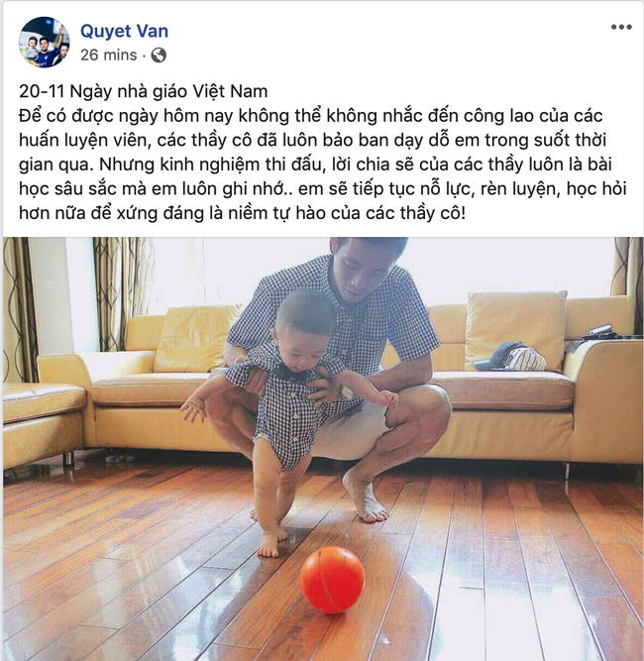Viewport: 644px width, 661px height.
Task: Open the post via 26 mins timestamp
Action: coord(108,55)
